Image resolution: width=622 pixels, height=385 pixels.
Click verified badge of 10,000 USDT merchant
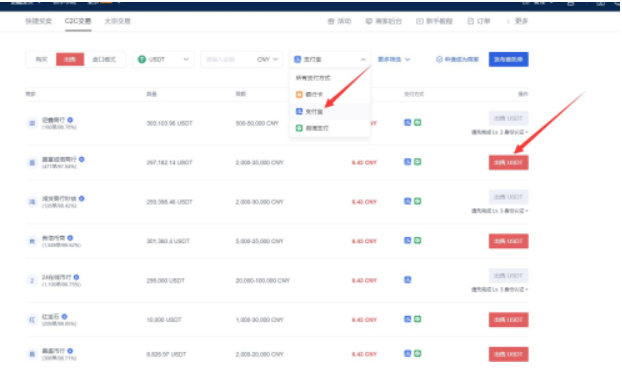click(x=64, y=316)
